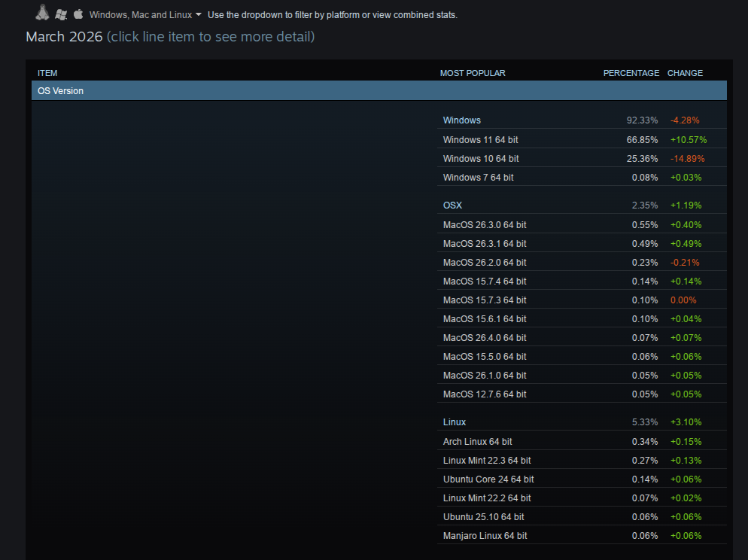Image resolution: width=748 pixels, height=560 pixels.
Task: Collapse the OS Version row
Action: (379, 90)
